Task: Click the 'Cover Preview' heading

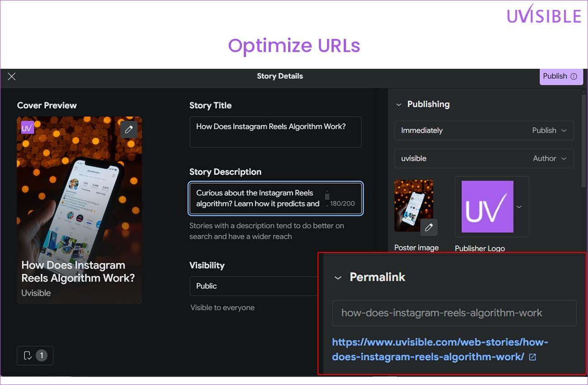Action: pyautogui.click(x=47, y=105)
